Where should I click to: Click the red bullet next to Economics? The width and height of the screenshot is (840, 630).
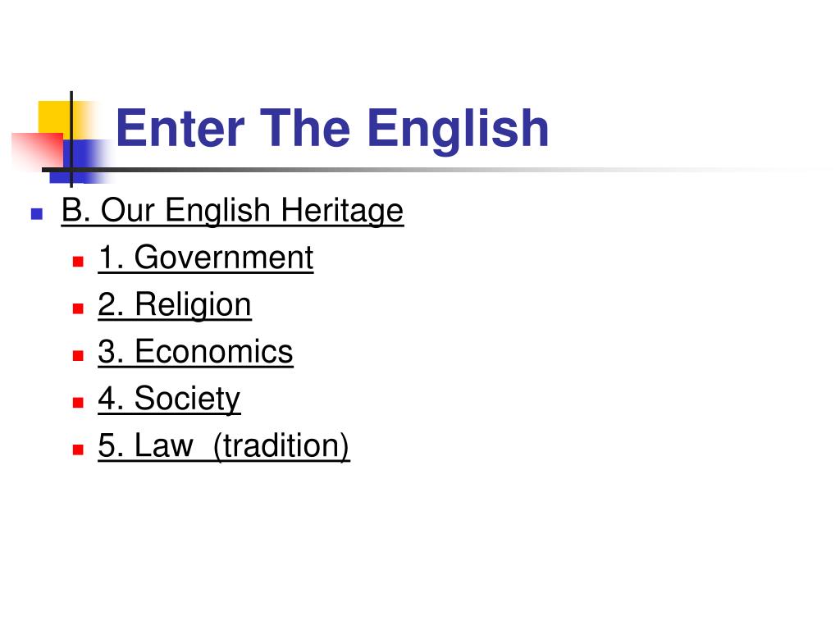(x=78, y=356)
